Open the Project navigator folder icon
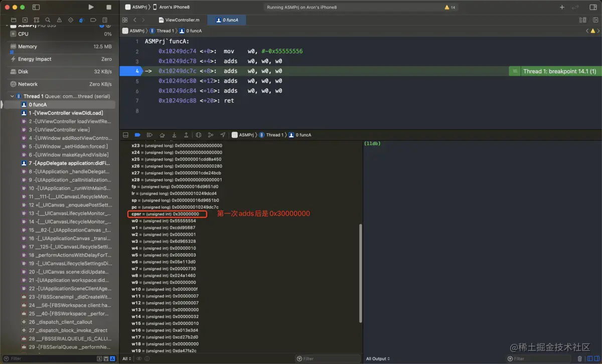Viewport: 602px width, 364px height. pos(14,20)
